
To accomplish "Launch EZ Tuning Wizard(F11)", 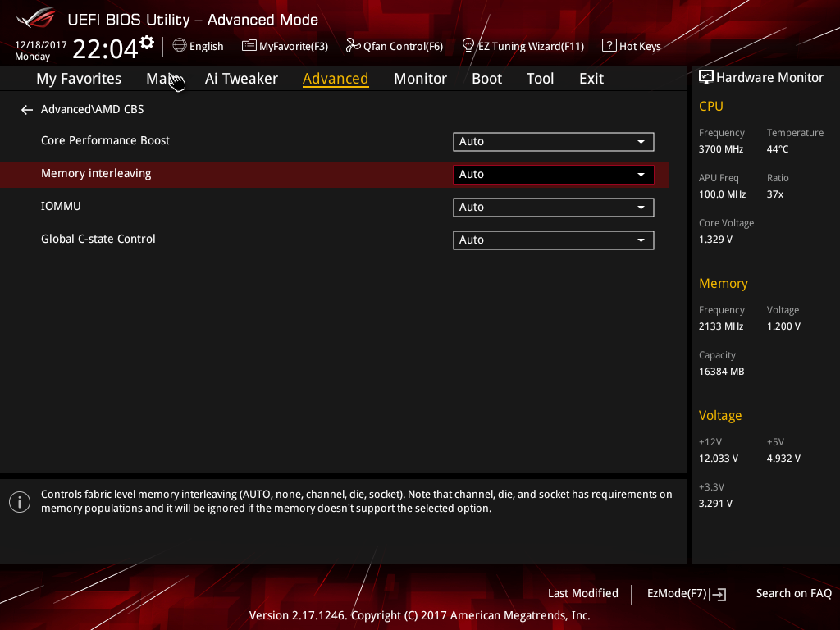I will [x=531, y=47].
